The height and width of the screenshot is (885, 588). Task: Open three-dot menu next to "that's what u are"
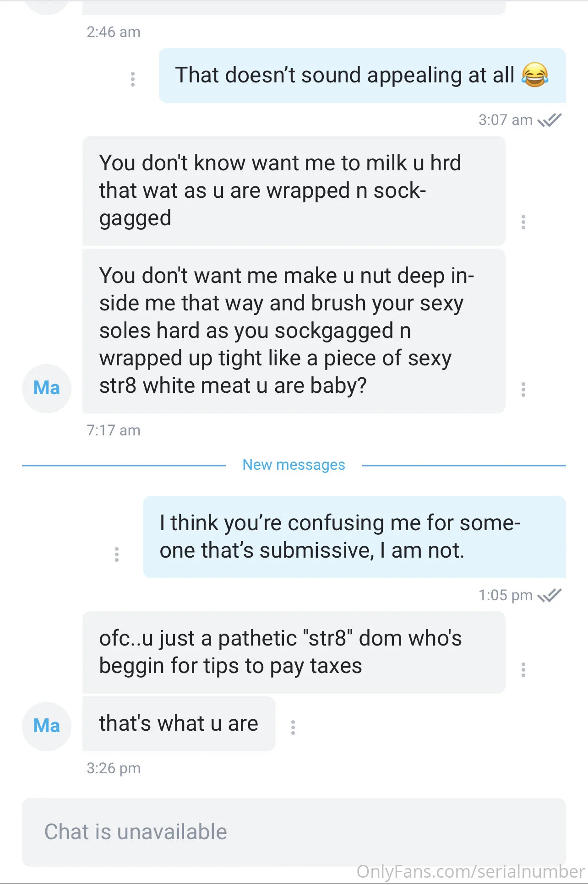293,727
